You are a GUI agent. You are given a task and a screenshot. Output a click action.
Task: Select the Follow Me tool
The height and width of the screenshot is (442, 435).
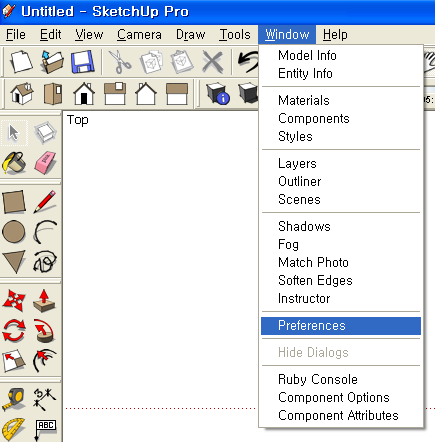45,330
